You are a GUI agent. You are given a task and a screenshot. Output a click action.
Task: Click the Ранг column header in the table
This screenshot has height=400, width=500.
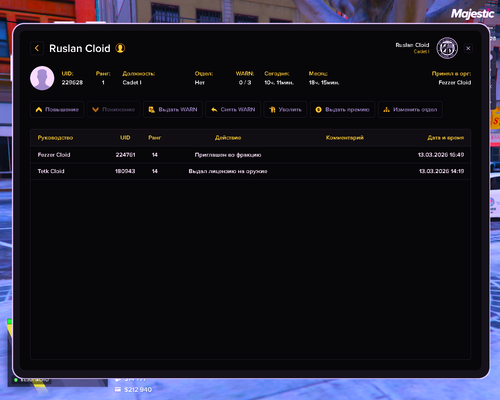click(x=155, y=138)
